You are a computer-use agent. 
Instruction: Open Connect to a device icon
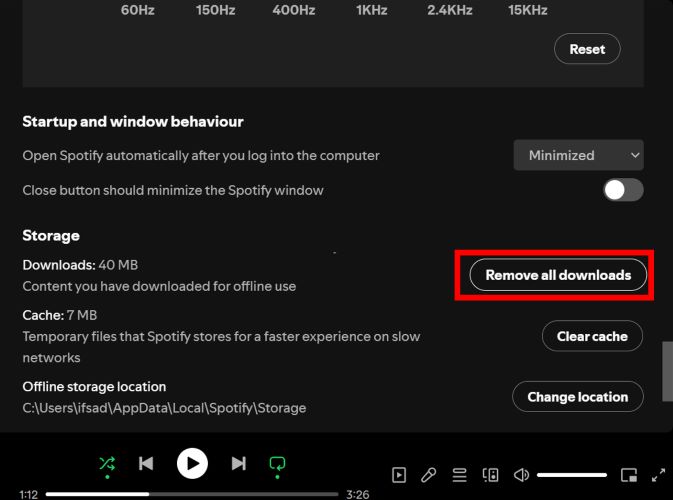point(490,475)
